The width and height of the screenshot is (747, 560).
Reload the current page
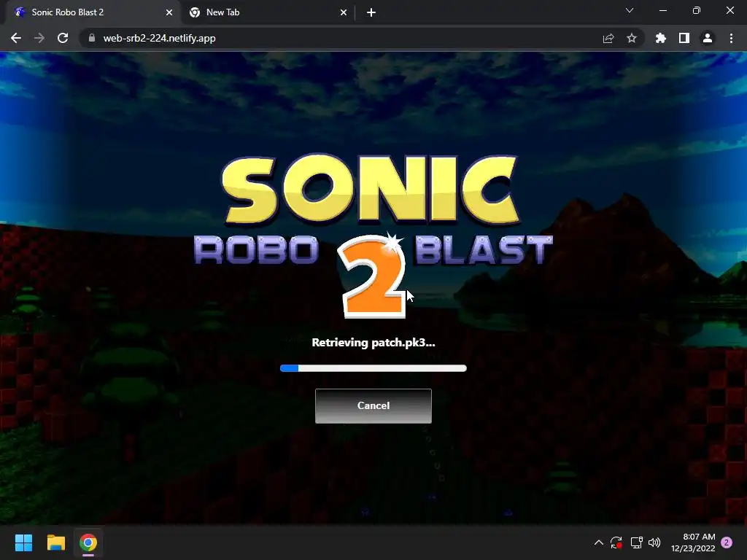pos(63,38)
